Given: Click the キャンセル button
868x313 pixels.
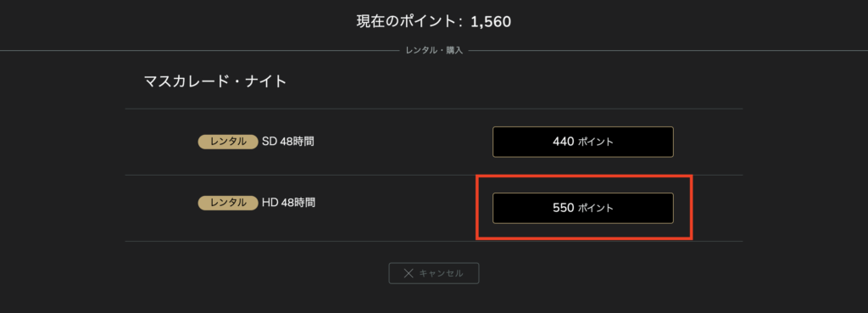Looking at the screenshot, I should [434, 273].
